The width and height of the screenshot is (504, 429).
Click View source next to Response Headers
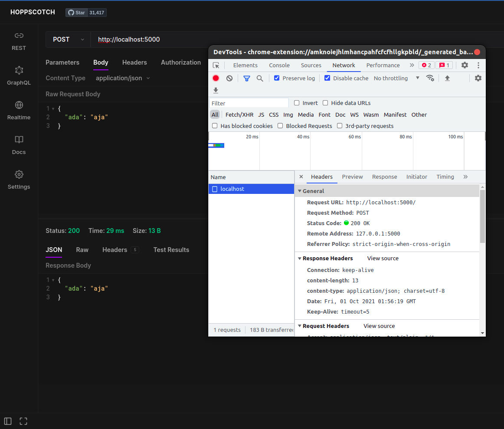[x=383, y=258]
